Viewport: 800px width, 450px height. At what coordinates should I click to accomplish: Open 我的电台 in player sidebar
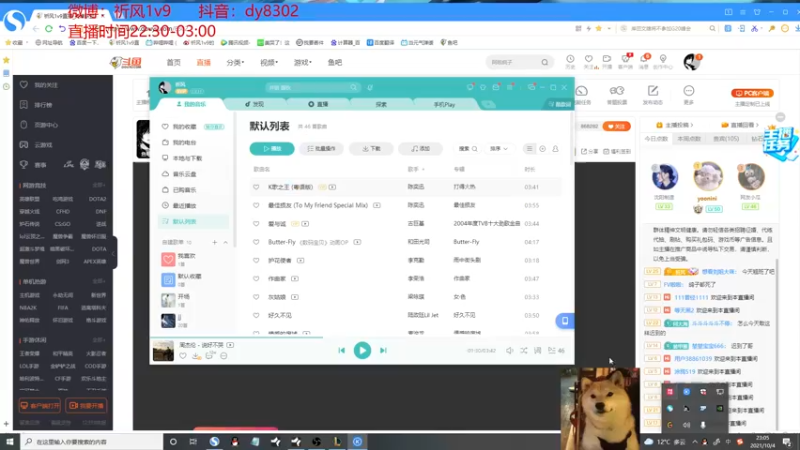(184, 142)
